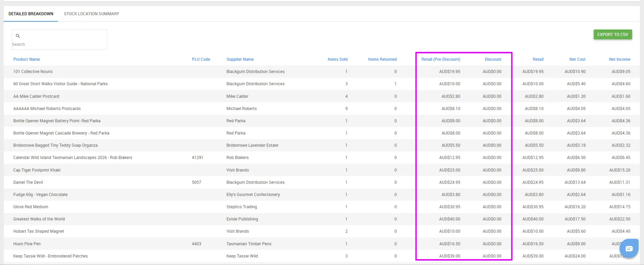
Task: Click supplier Exisle Publishing
Action: tap(242, 219)
